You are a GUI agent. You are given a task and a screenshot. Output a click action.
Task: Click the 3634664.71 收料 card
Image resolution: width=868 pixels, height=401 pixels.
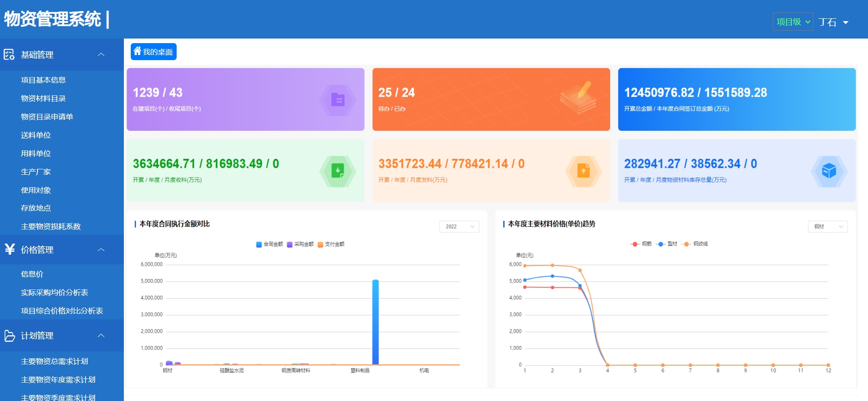(x=245, y=171)
